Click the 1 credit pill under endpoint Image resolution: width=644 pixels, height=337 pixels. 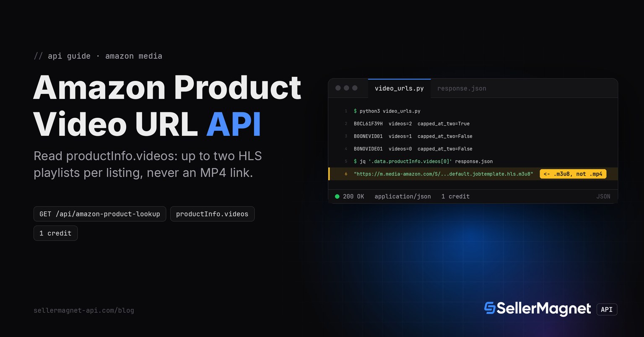tap(55, 233)
